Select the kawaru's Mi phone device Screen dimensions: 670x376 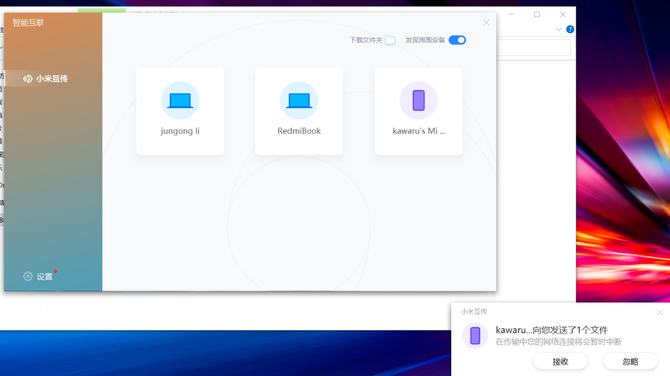pyautogui.click(x=418, y=111)
